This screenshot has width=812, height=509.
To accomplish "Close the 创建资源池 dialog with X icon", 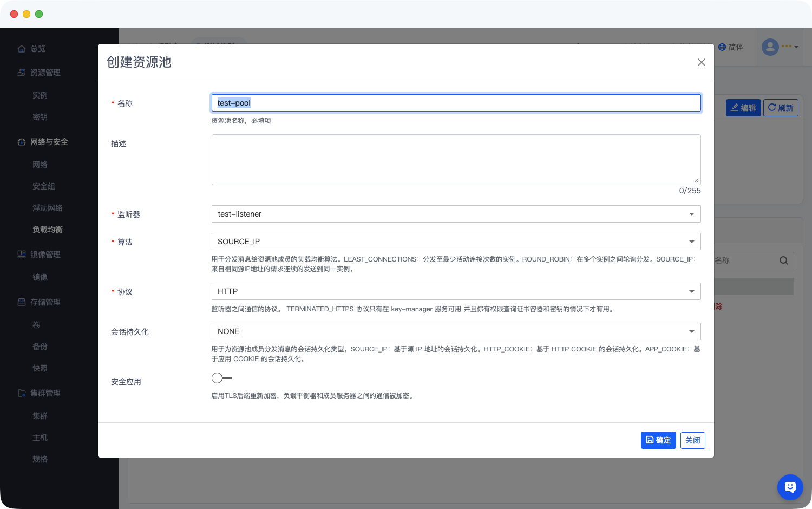I will pos(701,62).
